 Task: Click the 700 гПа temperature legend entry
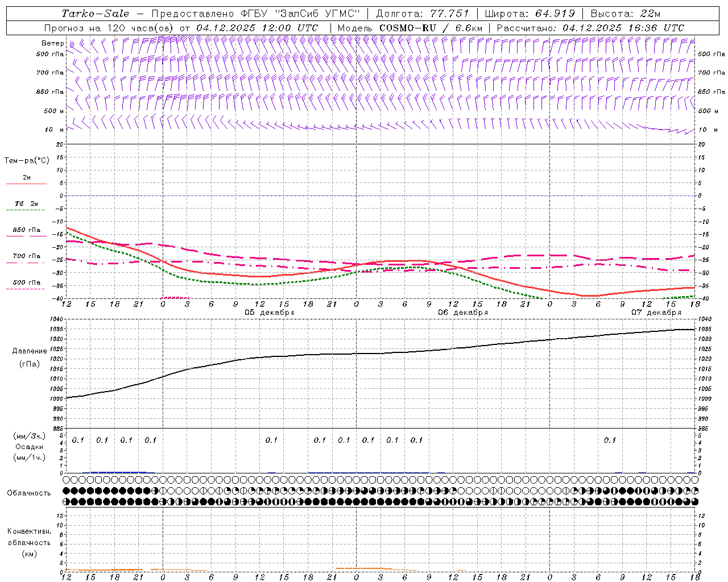[x=26, y=257]
